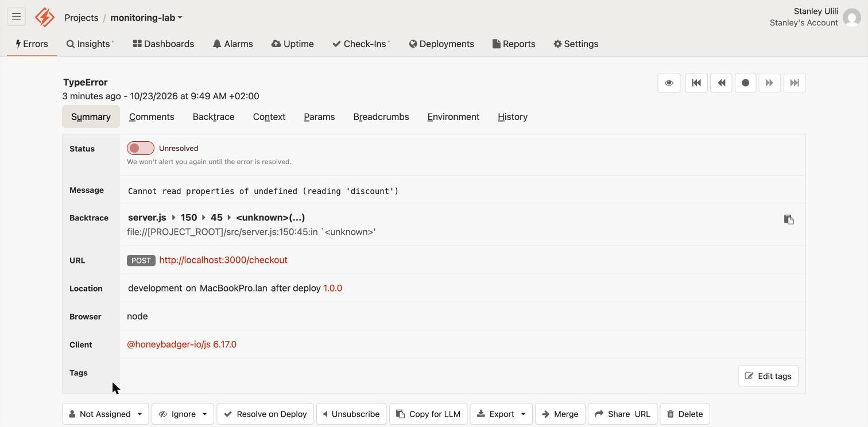This screenshot has width=868, height=427.
Task: Open the deploy 1.0.0 link
Action: coord(332,288)
